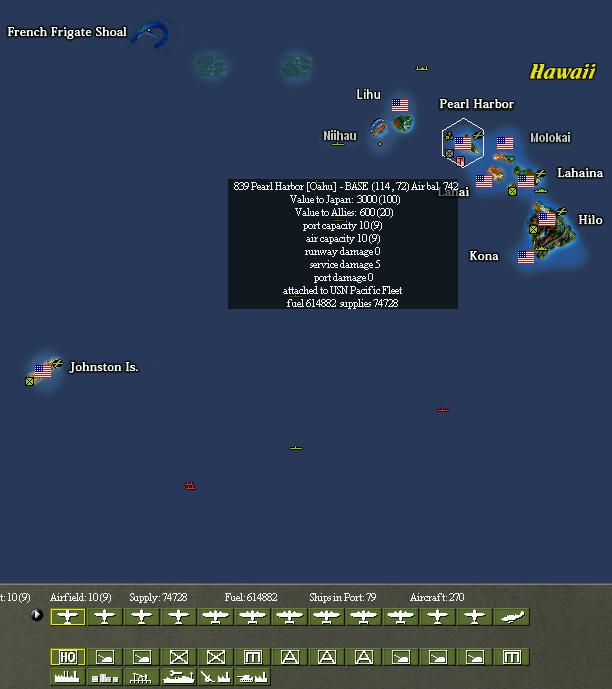Click the 'Pearl Harbor' map label

[x=476, y=104]
